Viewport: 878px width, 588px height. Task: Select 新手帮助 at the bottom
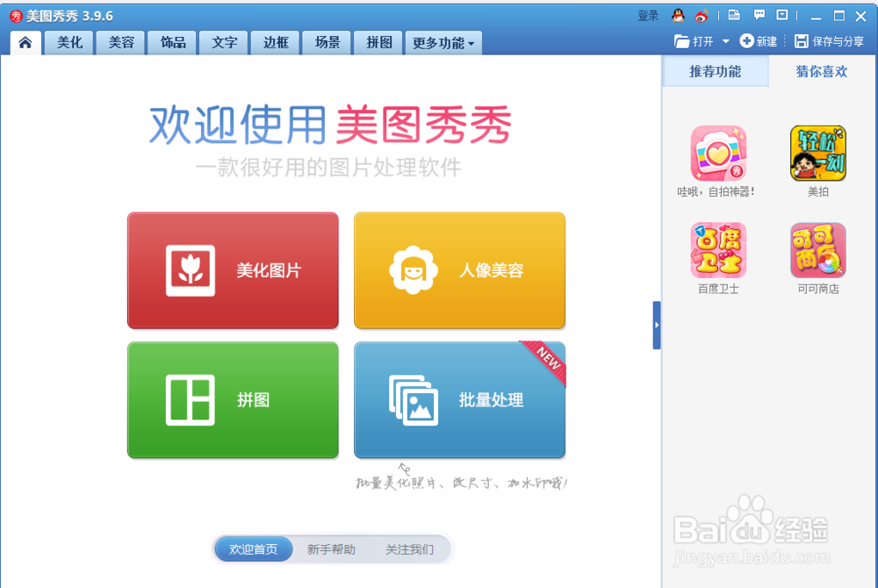click(x=331, y=549)
